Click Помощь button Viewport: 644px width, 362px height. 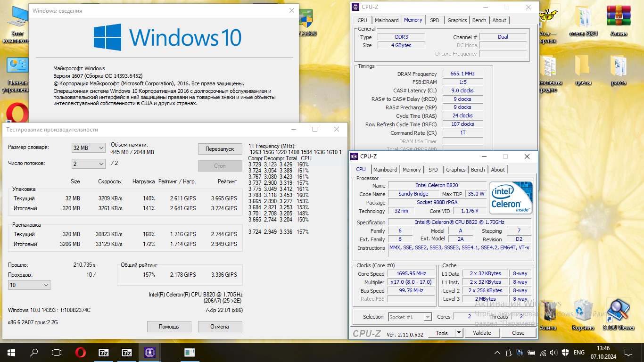click(x=169, y=327)
